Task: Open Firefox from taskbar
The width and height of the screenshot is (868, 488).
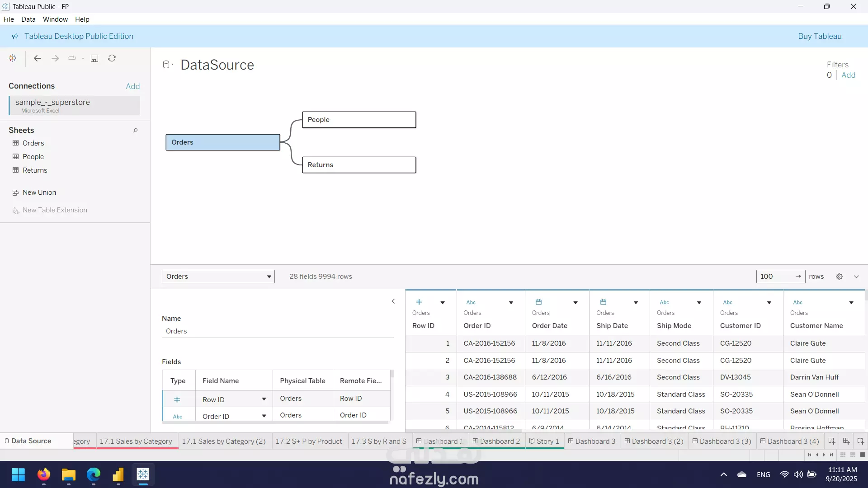Action: 44,474
